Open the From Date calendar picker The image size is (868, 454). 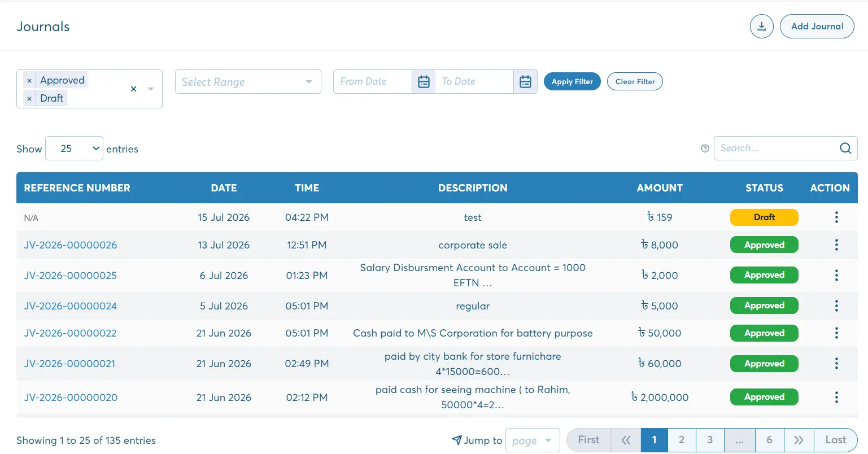click(x=424, y=82)
